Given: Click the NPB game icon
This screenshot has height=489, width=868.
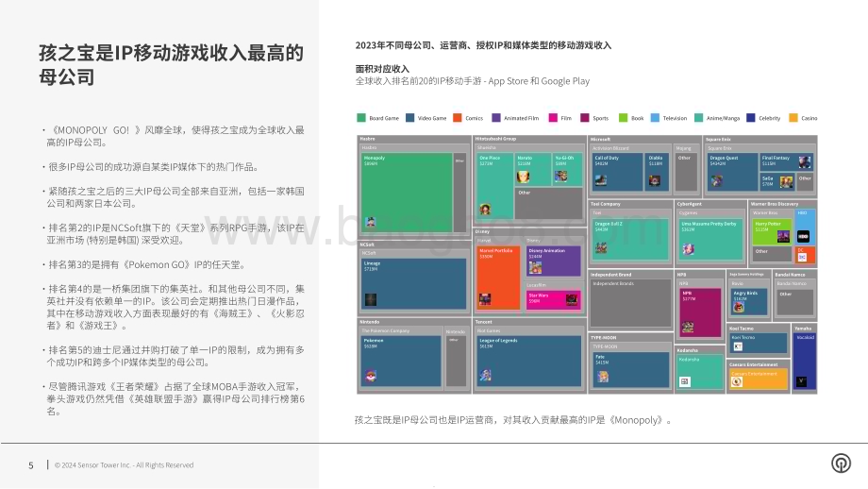Looking at the screenshot, I should (688, 327).
